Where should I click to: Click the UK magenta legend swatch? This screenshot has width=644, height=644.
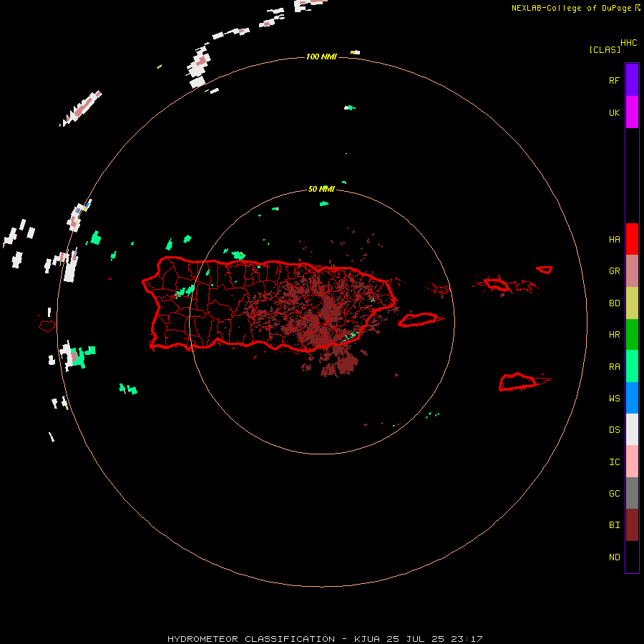click(632, 112)
